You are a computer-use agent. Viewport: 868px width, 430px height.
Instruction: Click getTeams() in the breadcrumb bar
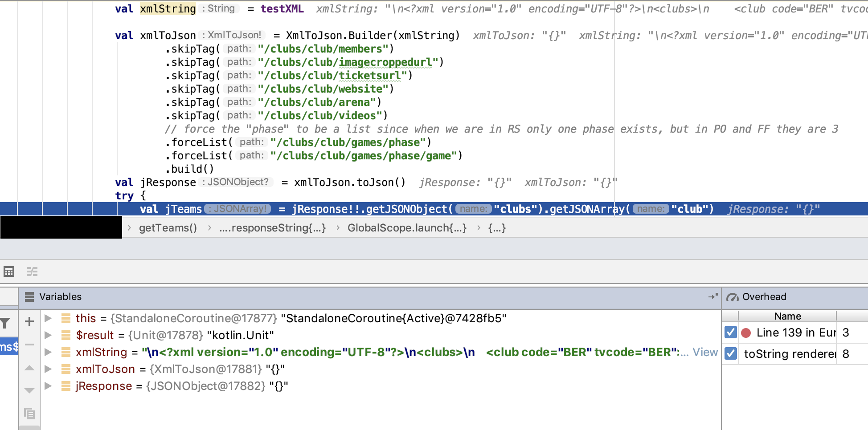(168, 228)
